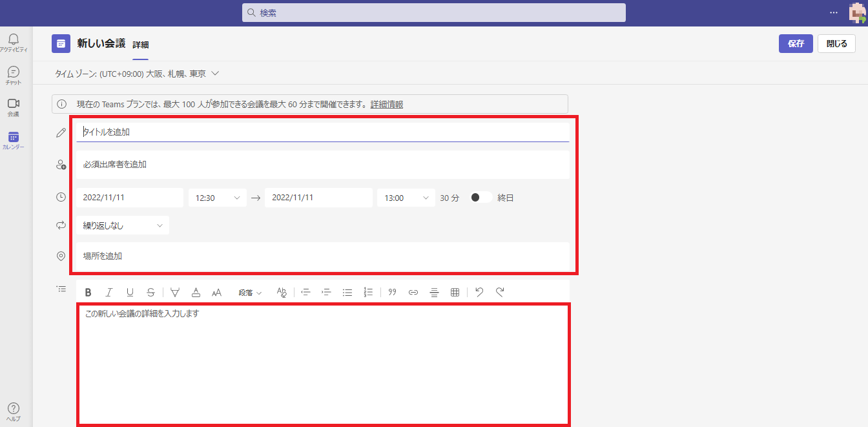Expand the 繰り返しなし recurrence dropdown
This screenshot has height=427, width=868.
pyautogui.click(x=123, y=225)
